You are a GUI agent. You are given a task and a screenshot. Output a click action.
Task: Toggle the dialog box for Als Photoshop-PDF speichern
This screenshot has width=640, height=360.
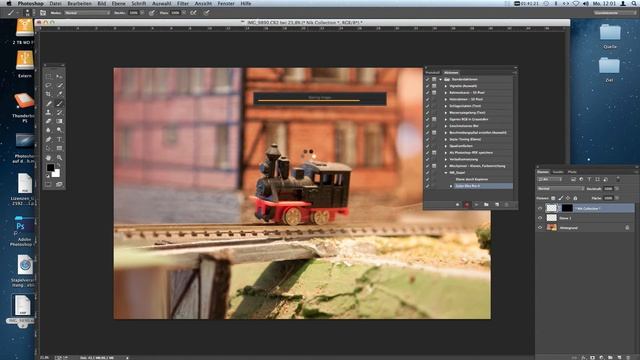tap(434, 152)
